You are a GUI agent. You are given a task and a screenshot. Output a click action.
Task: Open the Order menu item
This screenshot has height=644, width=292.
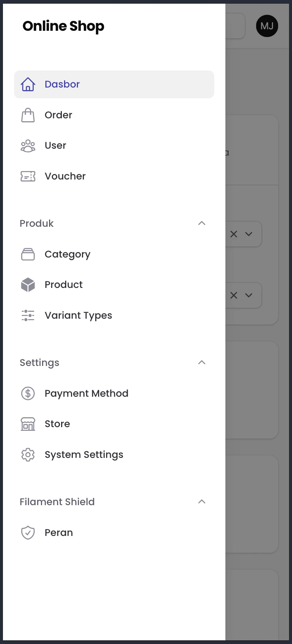pyautogui.click(x=114, y=115)
